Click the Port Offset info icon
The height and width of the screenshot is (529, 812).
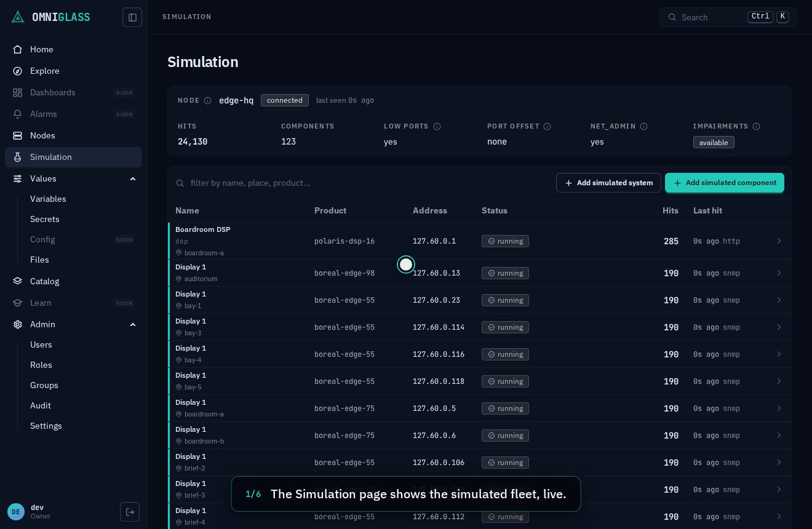click(547, 126)
